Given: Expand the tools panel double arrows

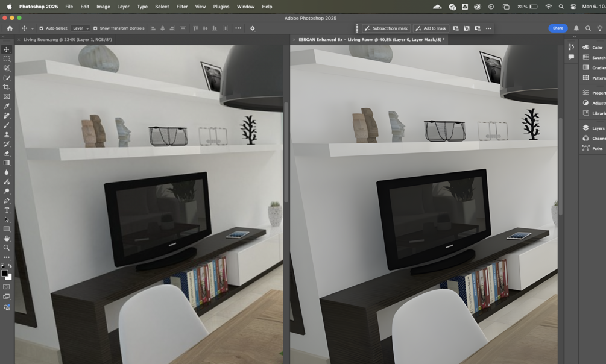Looking at the screenshot, I should point(2,37).
